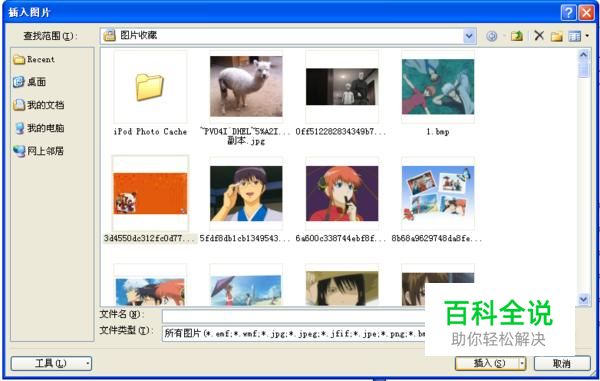Select the 1.bmp thumbnail
The image size is (600, 381).
tap(438, 87)
